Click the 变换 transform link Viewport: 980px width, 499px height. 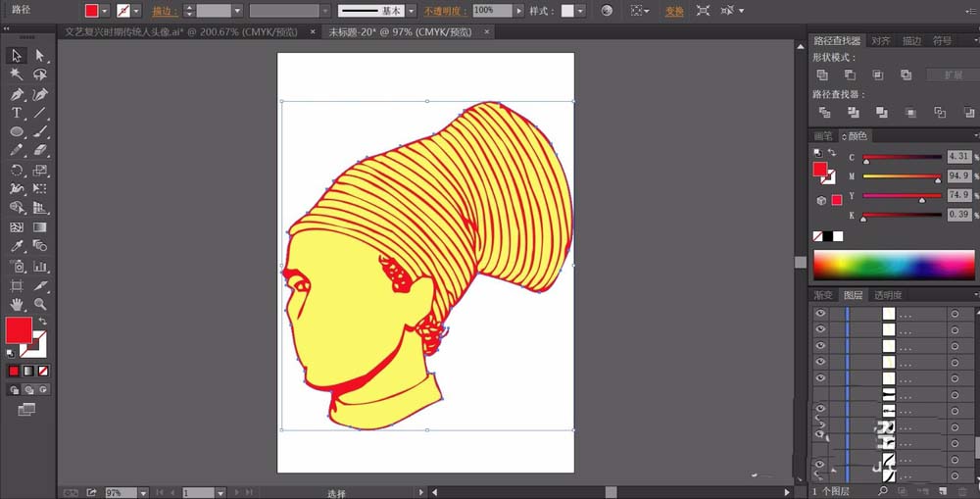(x=674, y=11)
